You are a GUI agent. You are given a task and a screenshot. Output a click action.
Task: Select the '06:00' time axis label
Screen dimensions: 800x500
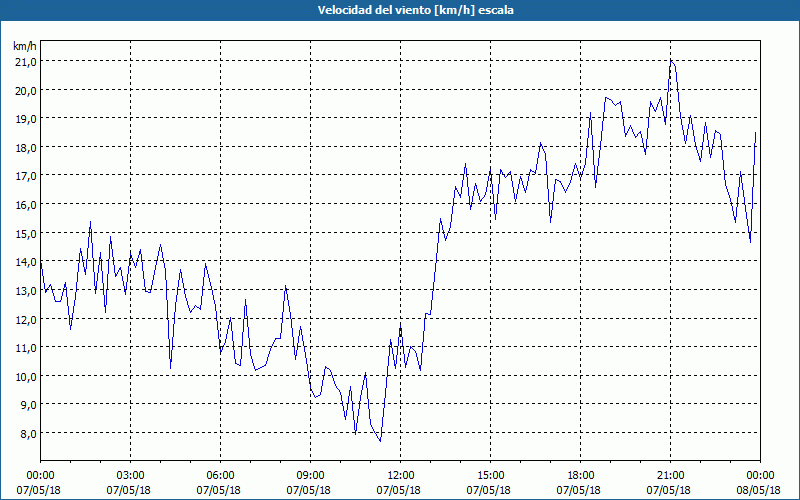tap(220, 476)
